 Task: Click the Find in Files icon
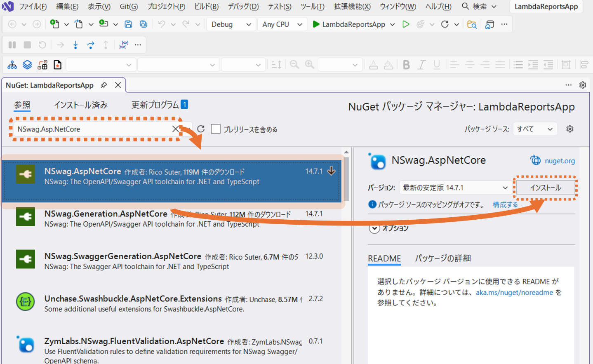[x=472, y=24]
